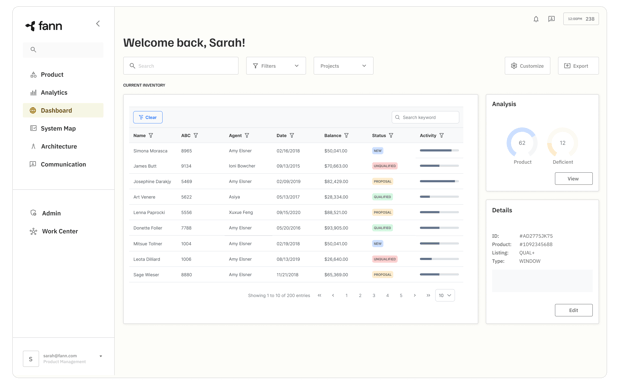Go to page 3
This screenshot has width=620, height=385.
374,296
